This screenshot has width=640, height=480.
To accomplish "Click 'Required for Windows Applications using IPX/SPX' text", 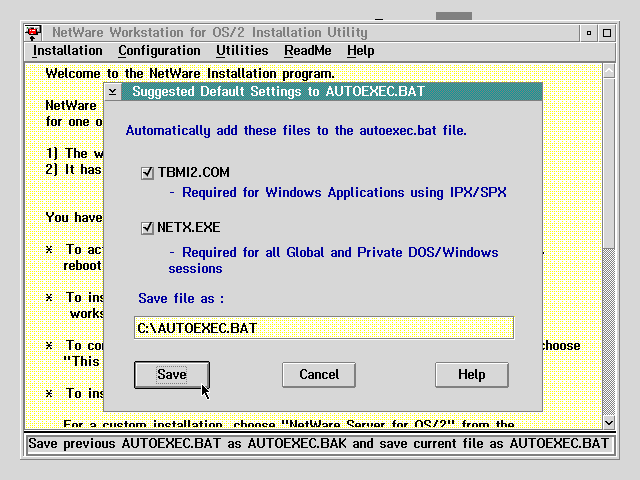I will coord(338,193).
